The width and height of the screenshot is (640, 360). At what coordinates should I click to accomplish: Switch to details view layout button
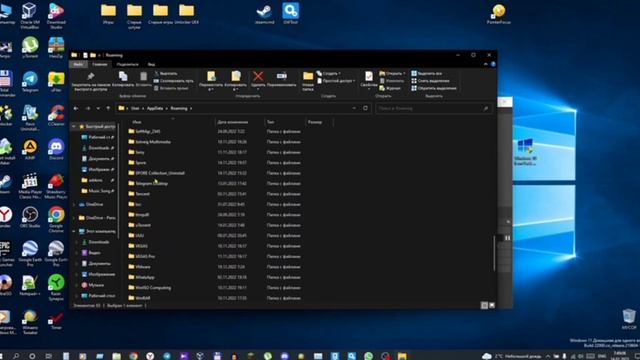coord(484,305)
